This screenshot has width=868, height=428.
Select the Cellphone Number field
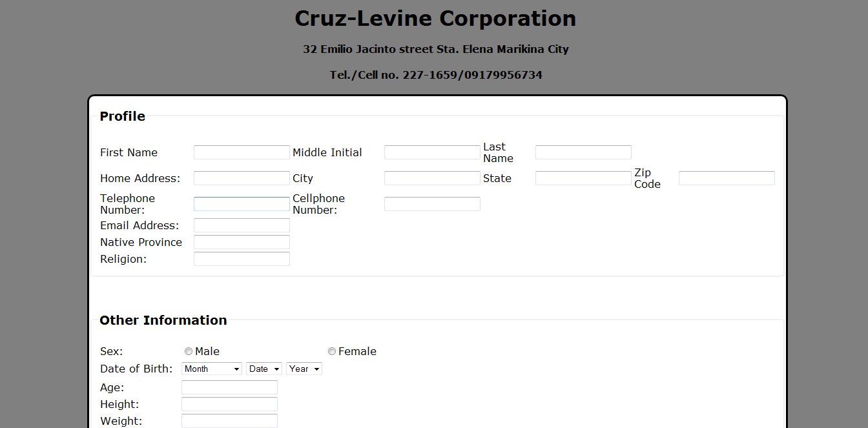pos(432,204)
